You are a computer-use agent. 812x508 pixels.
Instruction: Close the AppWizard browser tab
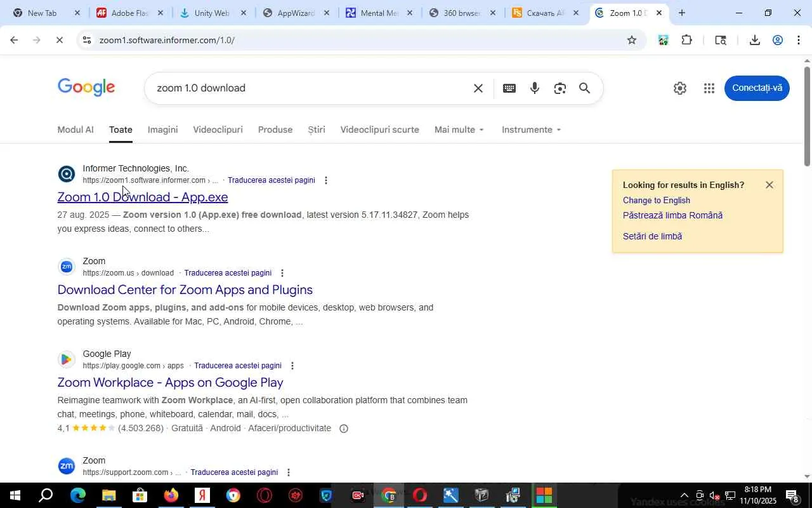[327, 13]
